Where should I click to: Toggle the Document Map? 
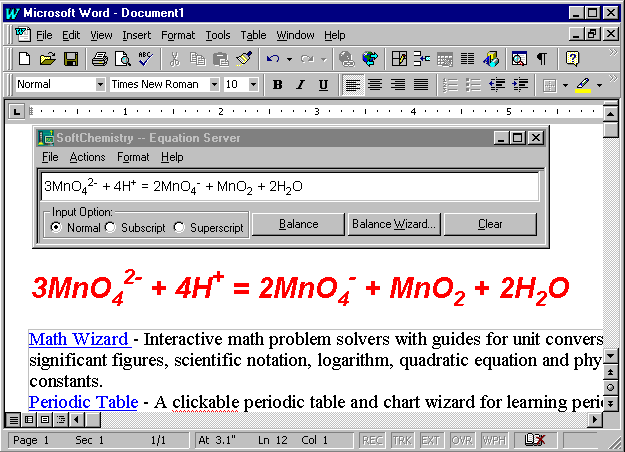point(519,59)
